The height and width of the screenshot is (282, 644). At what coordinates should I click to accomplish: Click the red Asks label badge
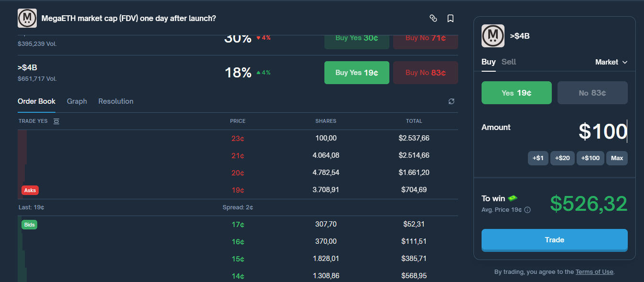tap(30, 190)
